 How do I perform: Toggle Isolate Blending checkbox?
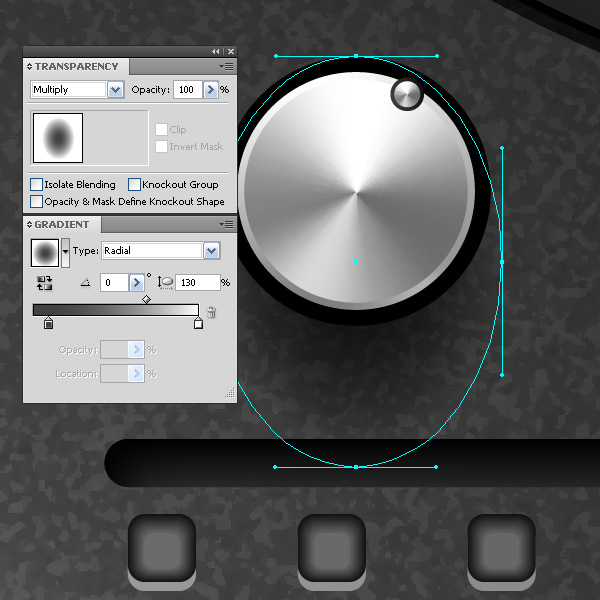point(36,184)
